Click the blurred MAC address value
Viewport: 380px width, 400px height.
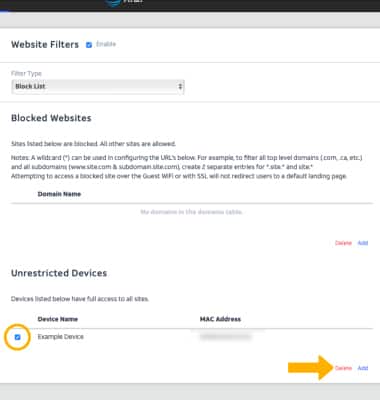pos(225,337)
